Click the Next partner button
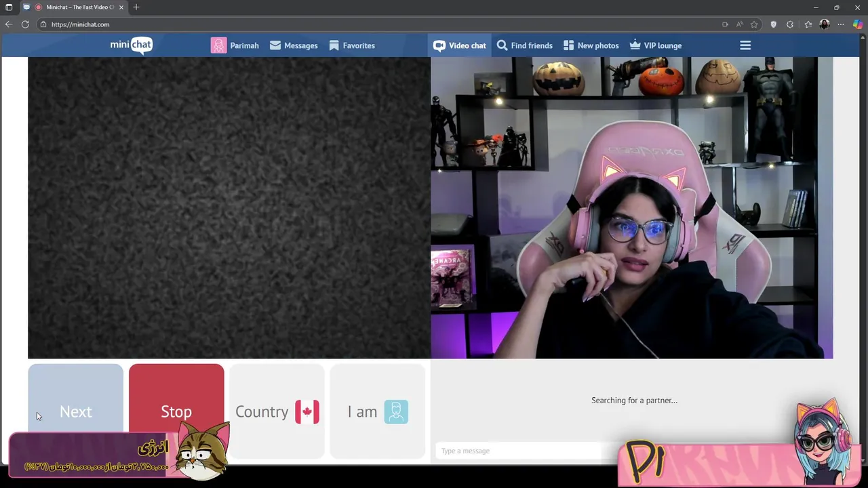 (75, 411)
